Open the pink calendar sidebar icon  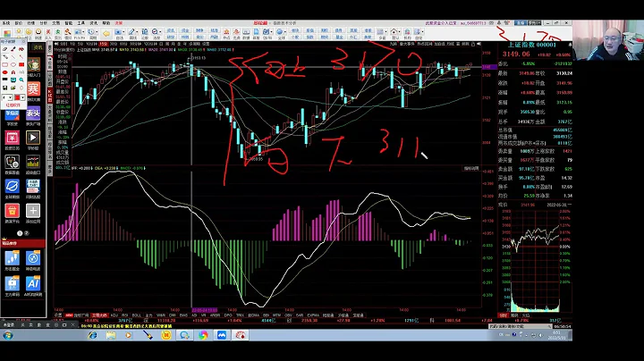click(x=12, y=138)
